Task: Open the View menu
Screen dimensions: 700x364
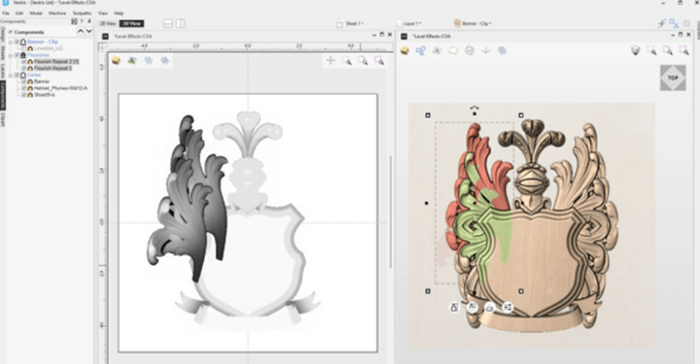Action: coord(103,13)
